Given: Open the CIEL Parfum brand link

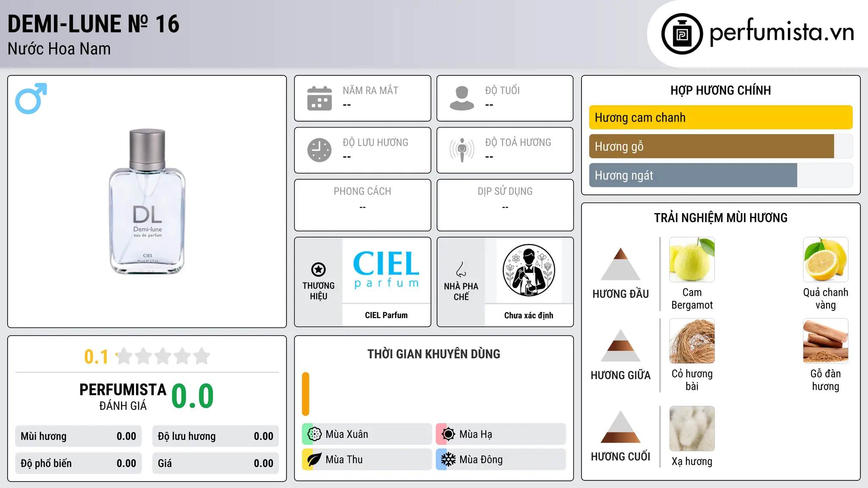Looking at the screenshot, I should tap(386, 315).
